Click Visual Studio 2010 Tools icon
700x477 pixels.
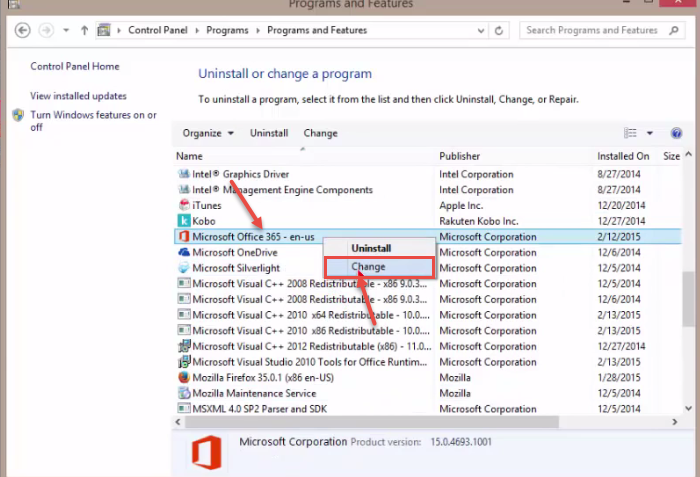(184, 361)
